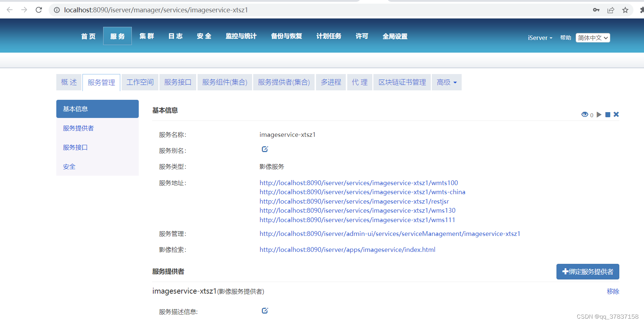Go forward using the browser forward arrow
This screenshot has height=323, width=644.
24,10
